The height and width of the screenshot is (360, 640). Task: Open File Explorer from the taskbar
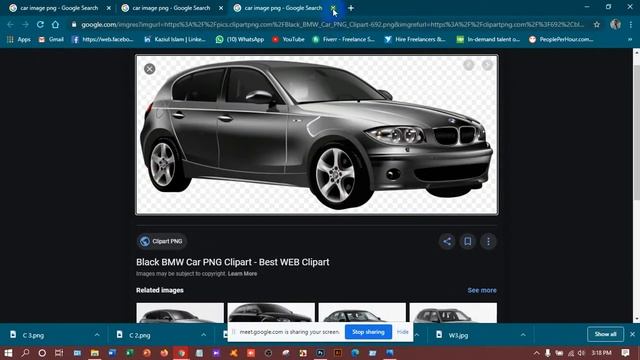pos(95,353)
